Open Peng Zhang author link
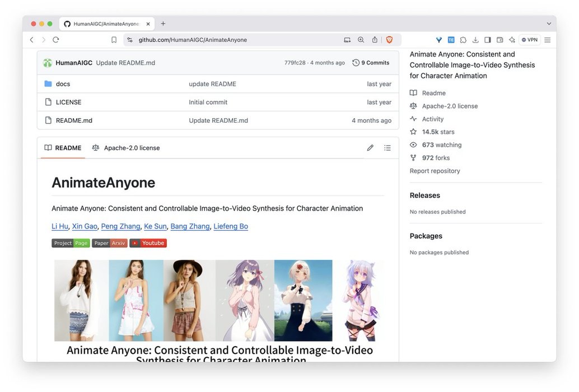579x392 pixels. point(121,226)
